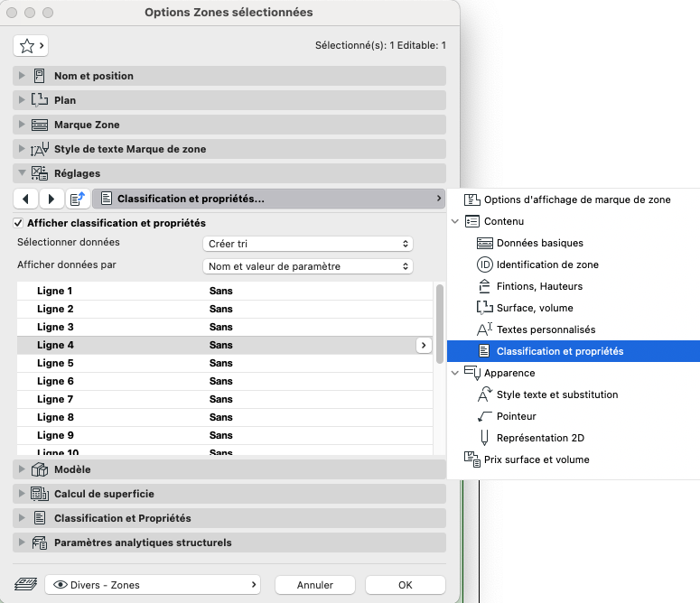Click the Modèle panel icon

[x=39, y=469]
